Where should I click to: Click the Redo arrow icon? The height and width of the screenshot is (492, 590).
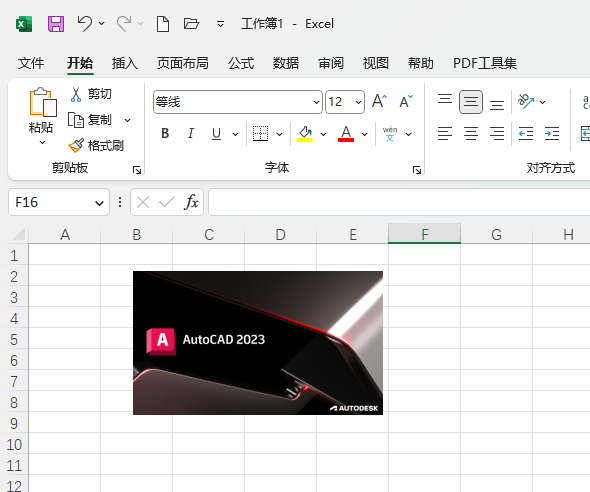tap(124, 24)
